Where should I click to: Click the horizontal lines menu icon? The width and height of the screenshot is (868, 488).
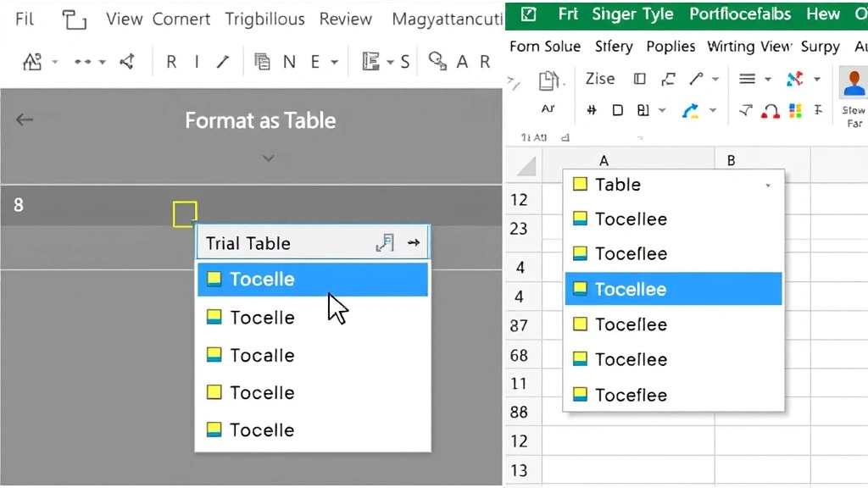click(x=748, y=79)
